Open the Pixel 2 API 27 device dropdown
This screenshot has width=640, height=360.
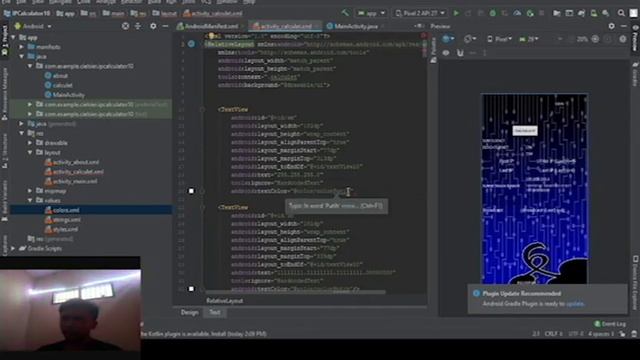pyautogui.click(x=420, y=13)
